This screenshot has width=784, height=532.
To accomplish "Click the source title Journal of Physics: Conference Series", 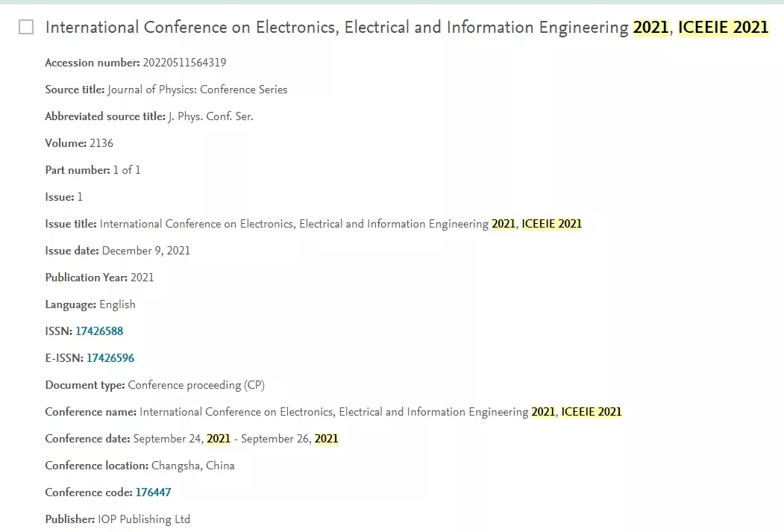I will pyautogui.click(x=198, y=90).
